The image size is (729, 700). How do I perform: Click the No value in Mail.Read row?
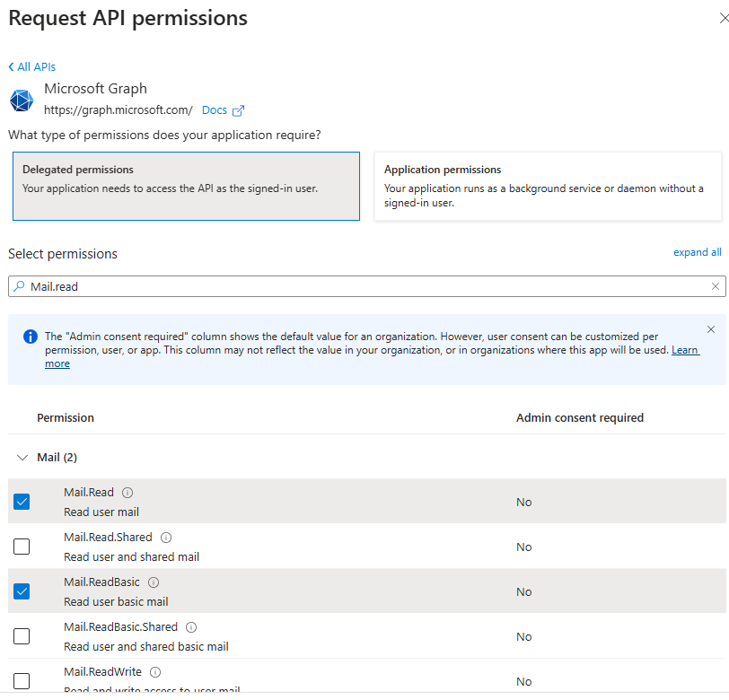coord(524,502)
